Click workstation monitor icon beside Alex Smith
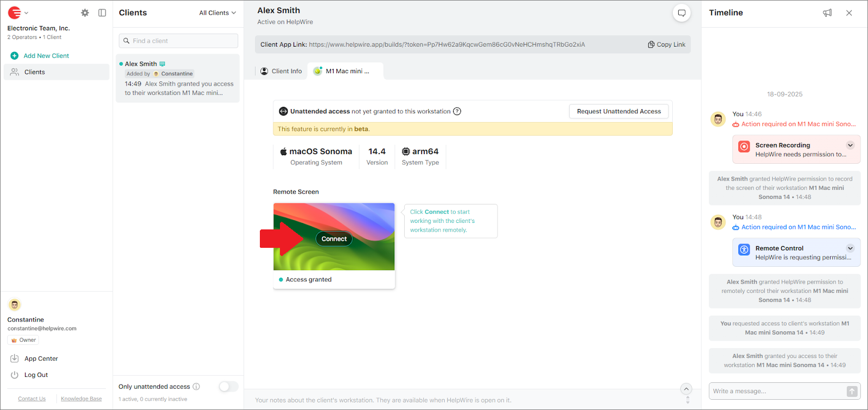Screen dimensions: 868x410 162,64
